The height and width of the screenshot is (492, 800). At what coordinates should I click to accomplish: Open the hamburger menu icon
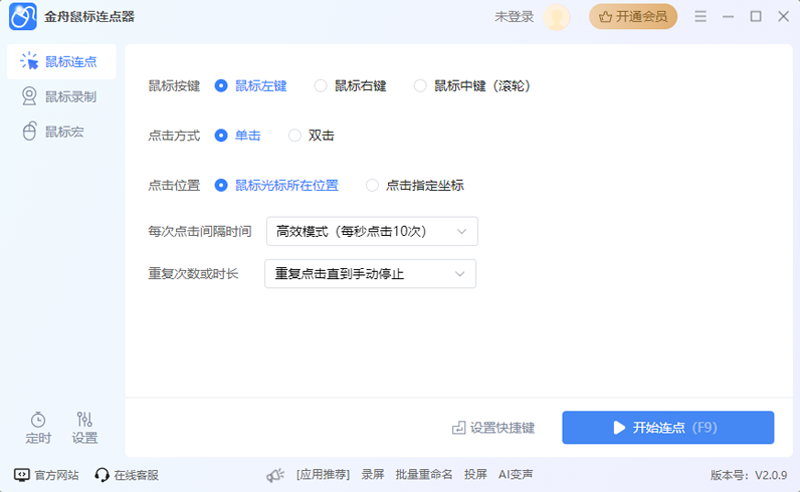701,17
